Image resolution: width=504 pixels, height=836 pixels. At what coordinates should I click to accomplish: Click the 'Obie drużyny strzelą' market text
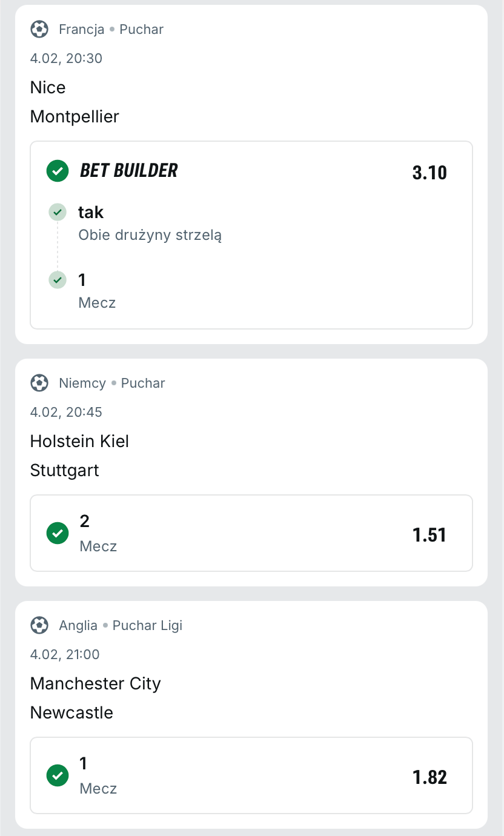(x=150, y=235)
